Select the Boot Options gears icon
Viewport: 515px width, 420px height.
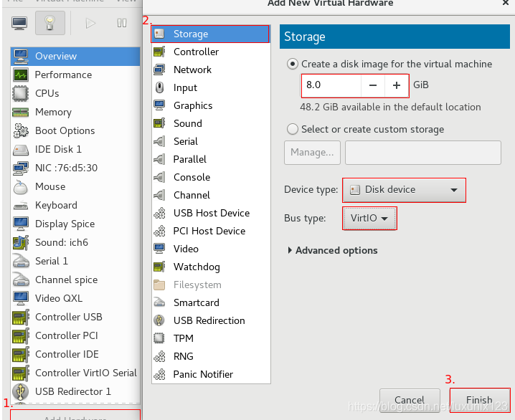coord(20,130)
